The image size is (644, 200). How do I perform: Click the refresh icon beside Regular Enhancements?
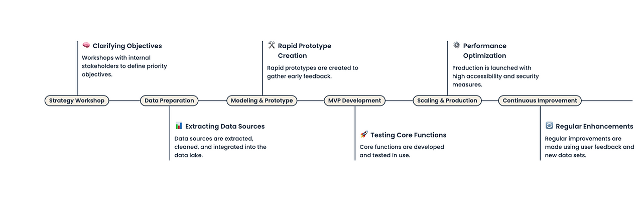(549, 126)
